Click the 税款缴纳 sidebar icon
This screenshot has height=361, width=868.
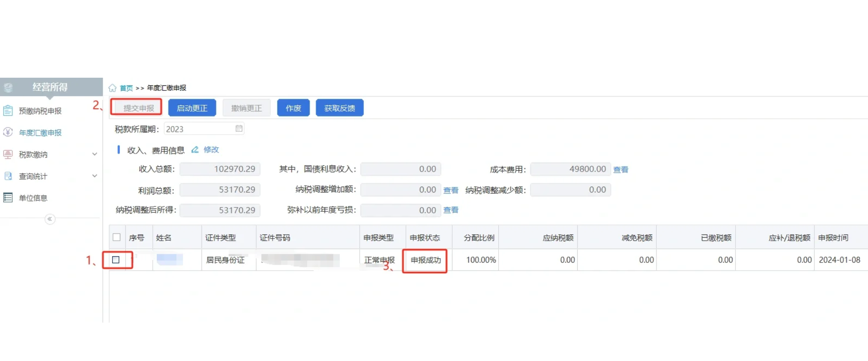pyautogui.click(x=8, y=154)
